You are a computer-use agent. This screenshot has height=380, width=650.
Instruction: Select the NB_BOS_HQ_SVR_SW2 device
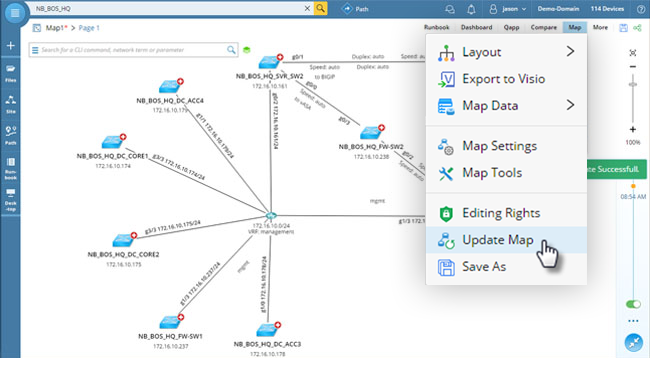click(270, 62)
